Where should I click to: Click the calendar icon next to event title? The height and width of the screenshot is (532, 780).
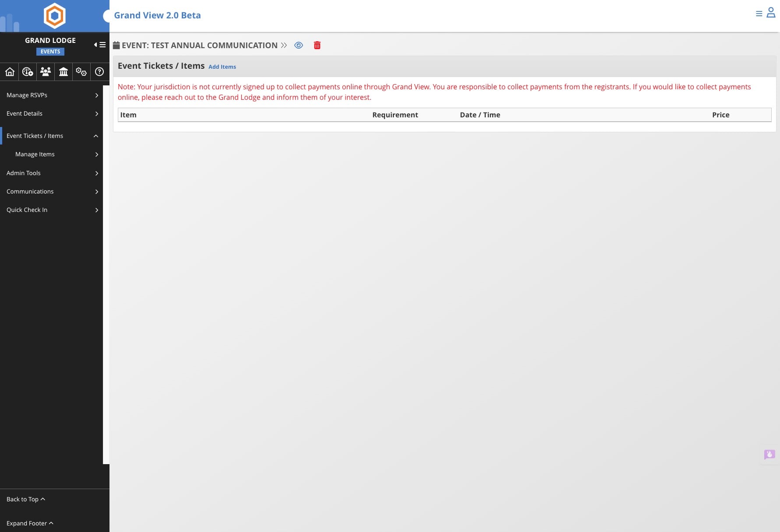116,45
